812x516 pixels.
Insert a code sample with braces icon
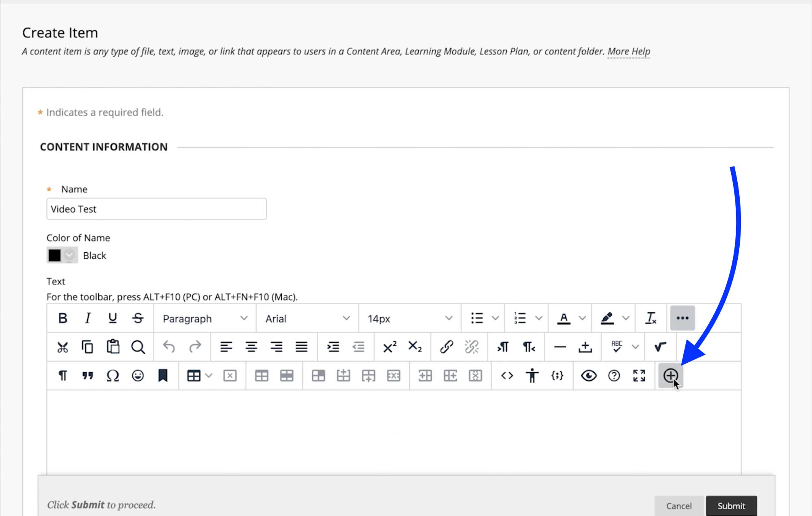[x=557, y=375]
